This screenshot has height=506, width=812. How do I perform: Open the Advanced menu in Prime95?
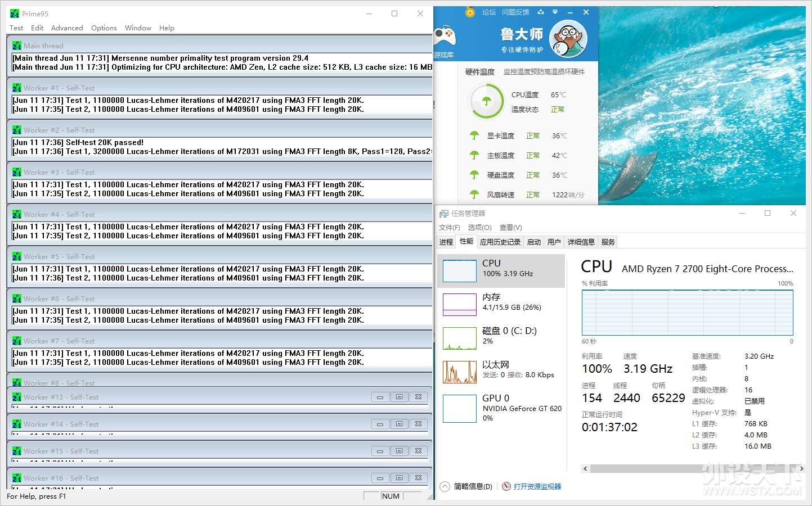point(67,28)
